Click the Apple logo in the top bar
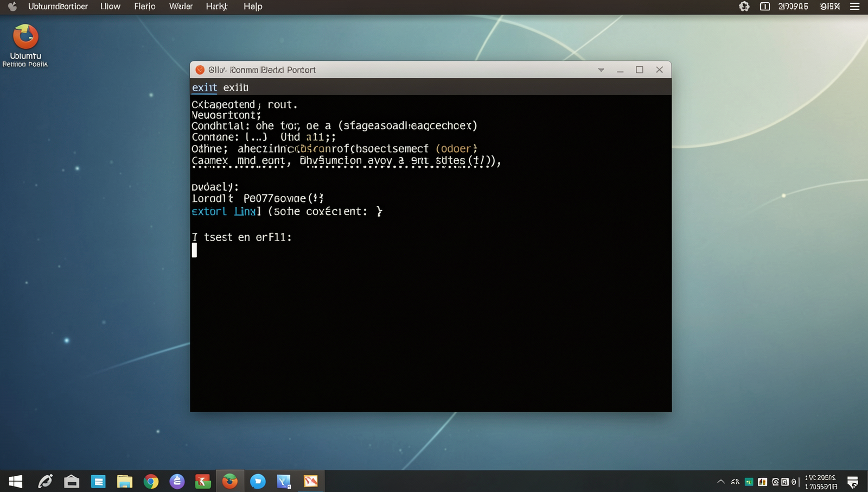 12,7
